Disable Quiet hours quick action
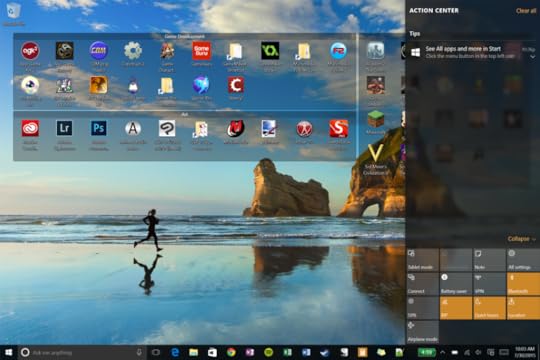The height and width of the screenshot is (360, 540). coord(489,308)
